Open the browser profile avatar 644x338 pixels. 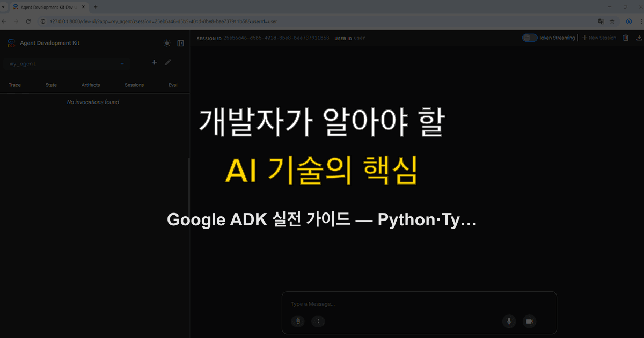629,21
